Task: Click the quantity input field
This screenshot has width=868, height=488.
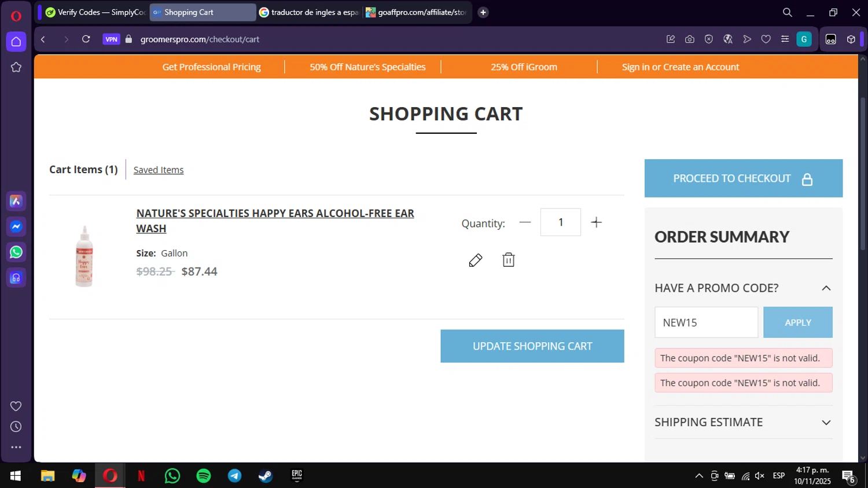Action: coord(561,222)
